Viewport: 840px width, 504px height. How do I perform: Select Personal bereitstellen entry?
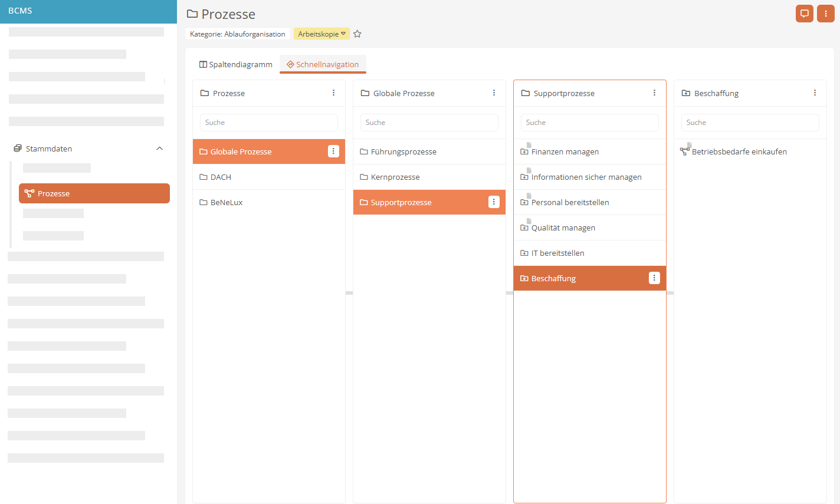coord(590,202)
